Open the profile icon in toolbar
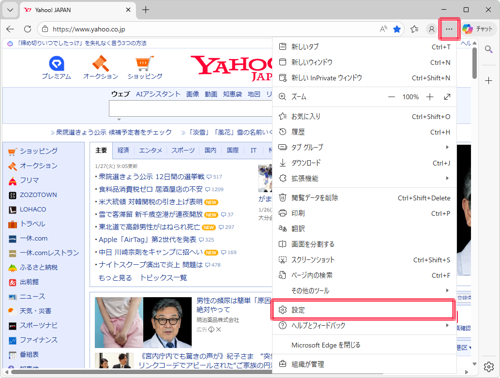Viewport: 500px width, 378px height. 431,29
